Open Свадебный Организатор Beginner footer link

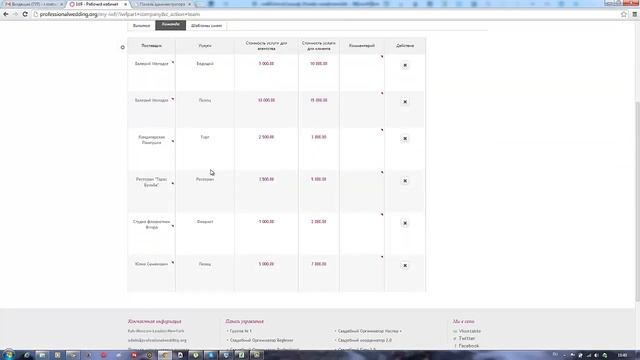point(261,340)
